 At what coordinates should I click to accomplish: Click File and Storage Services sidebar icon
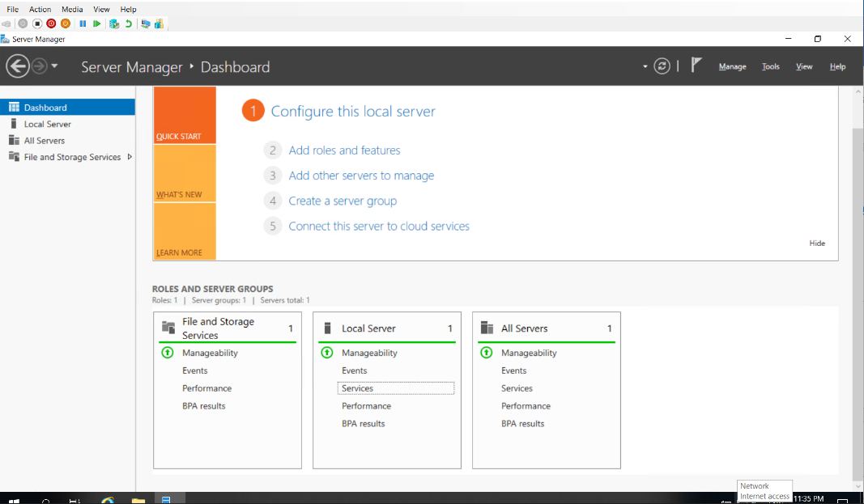[14, 157]
